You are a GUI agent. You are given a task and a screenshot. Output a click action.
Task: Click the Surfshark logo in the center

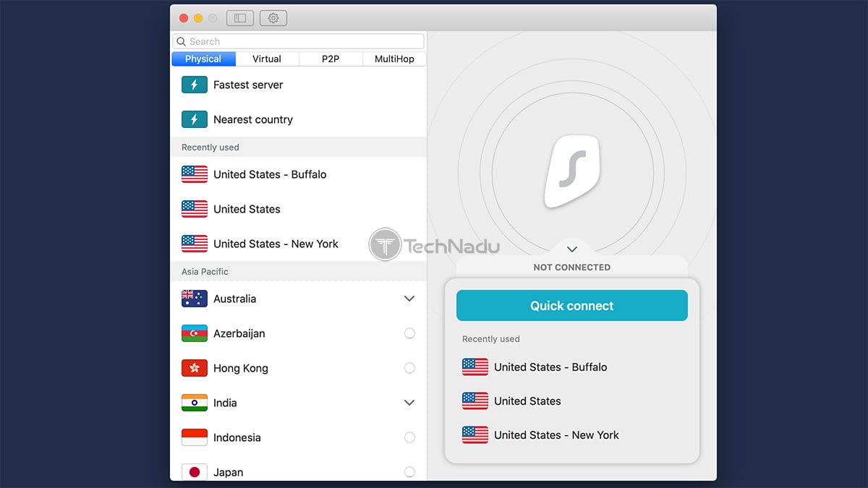point(571,172)
